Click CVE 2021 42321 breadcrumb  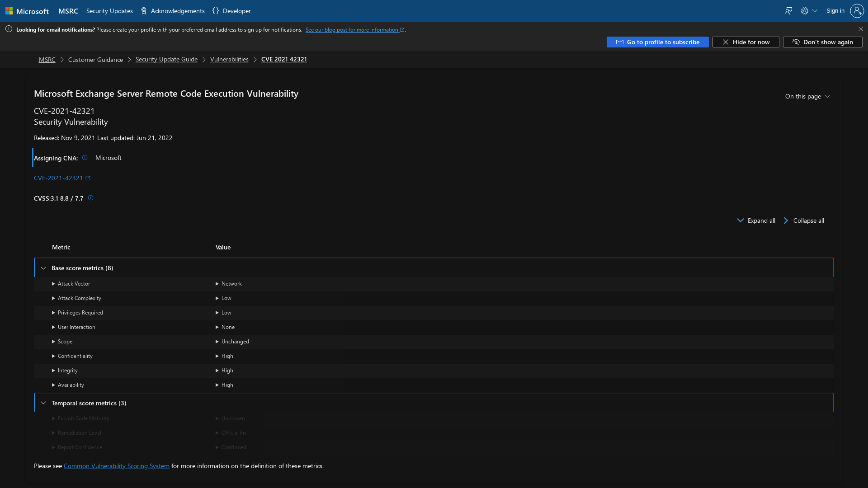[x=284, y=60]
